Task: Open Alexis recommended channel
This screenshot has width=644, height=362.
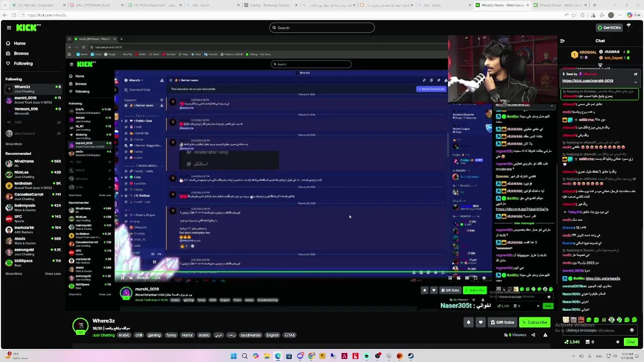Action: coord(33,241)
